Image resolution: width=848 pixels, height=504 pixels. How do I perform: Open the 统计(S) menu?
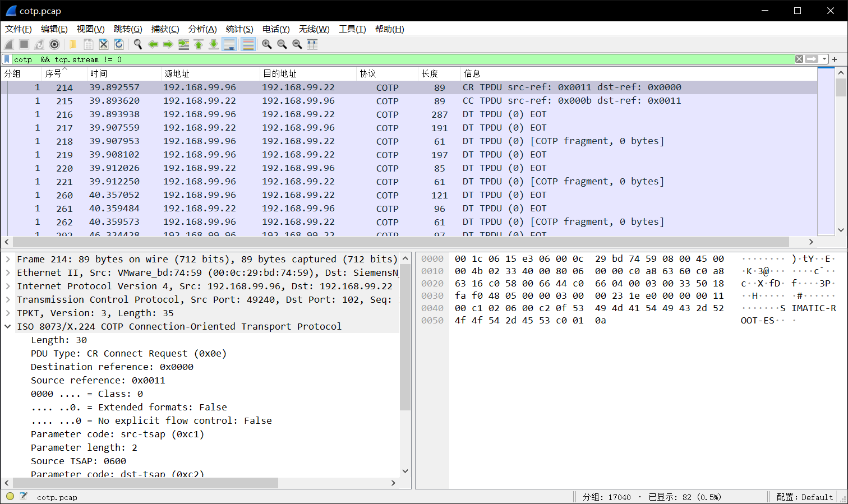pos(239,29)
